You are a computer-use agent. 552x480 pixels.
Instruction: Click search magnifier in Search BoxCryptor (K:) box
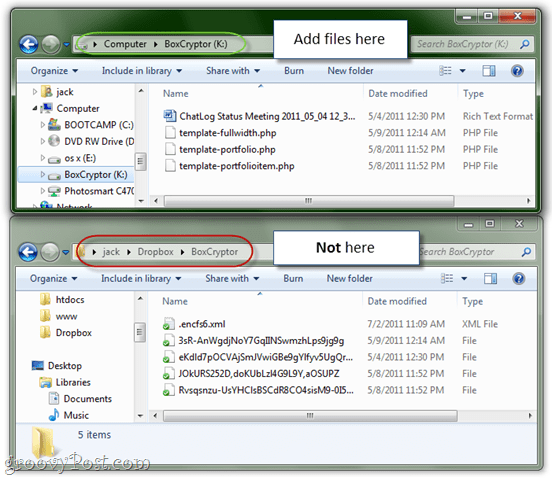(x=525, y=44)
